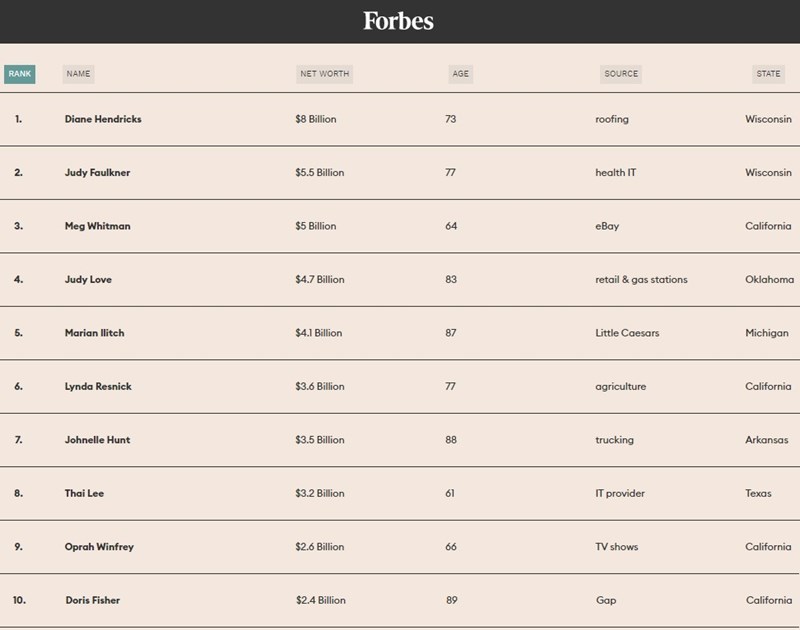
Task: Select California in Oprah Winfrey's row
Action: pos(768,547)
